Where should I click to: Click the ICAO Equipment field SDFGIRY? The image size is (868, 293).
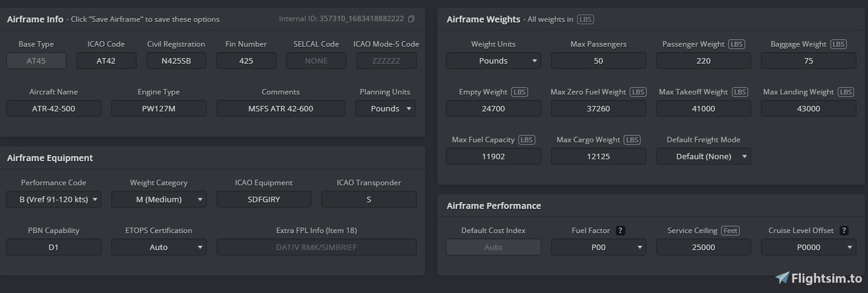pos(264,199)
